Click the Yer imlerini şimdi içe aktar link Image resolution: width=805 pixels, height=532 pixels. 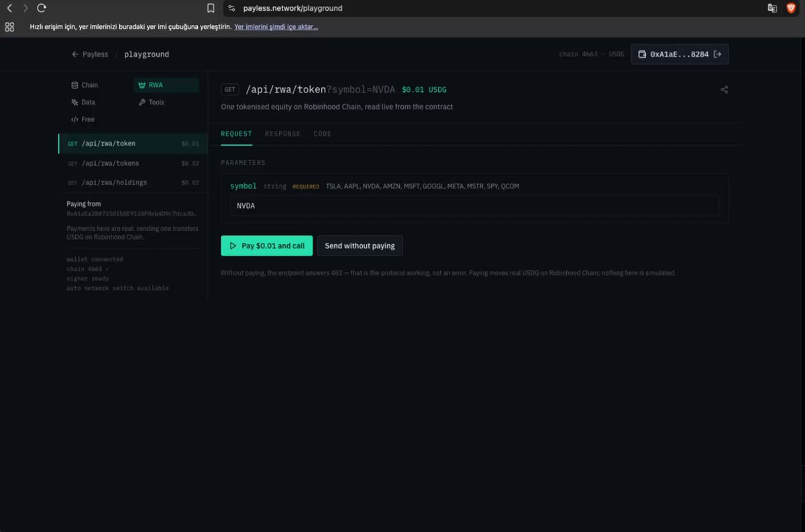coord(276,27)
